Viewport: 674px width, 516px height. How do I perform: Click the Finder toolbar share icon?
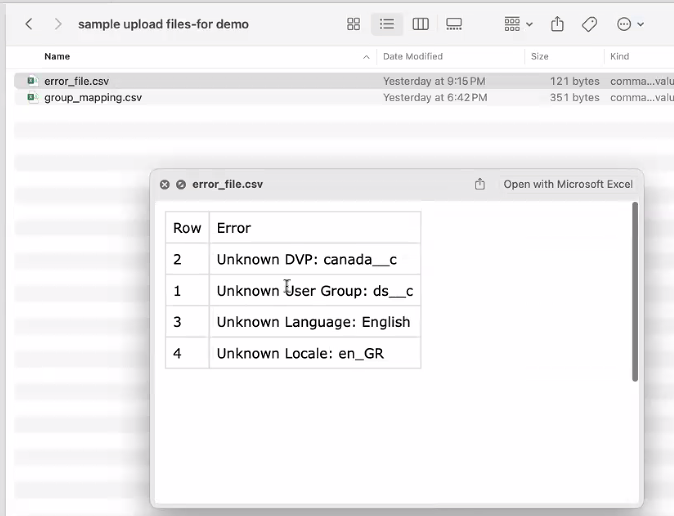(557, 24)
